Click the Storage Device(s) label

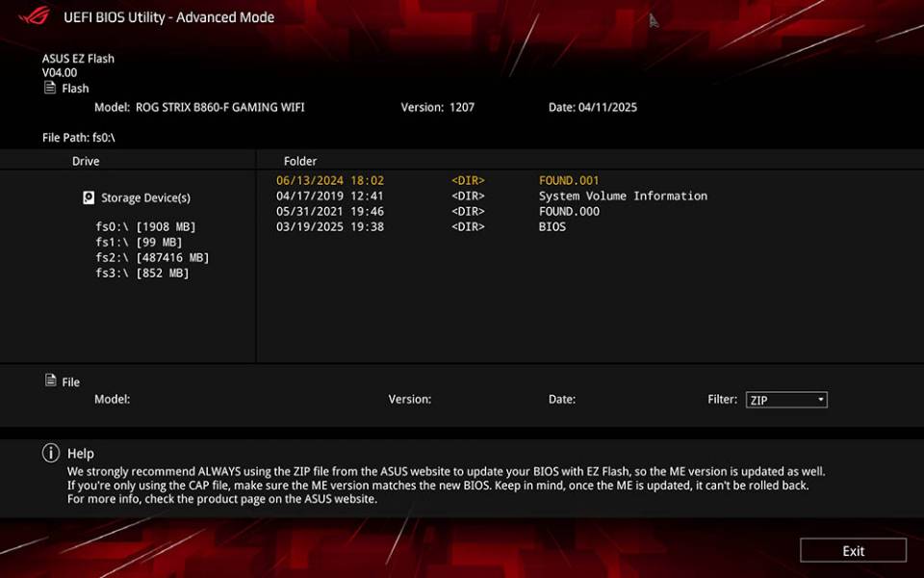[x=145, y=197]
